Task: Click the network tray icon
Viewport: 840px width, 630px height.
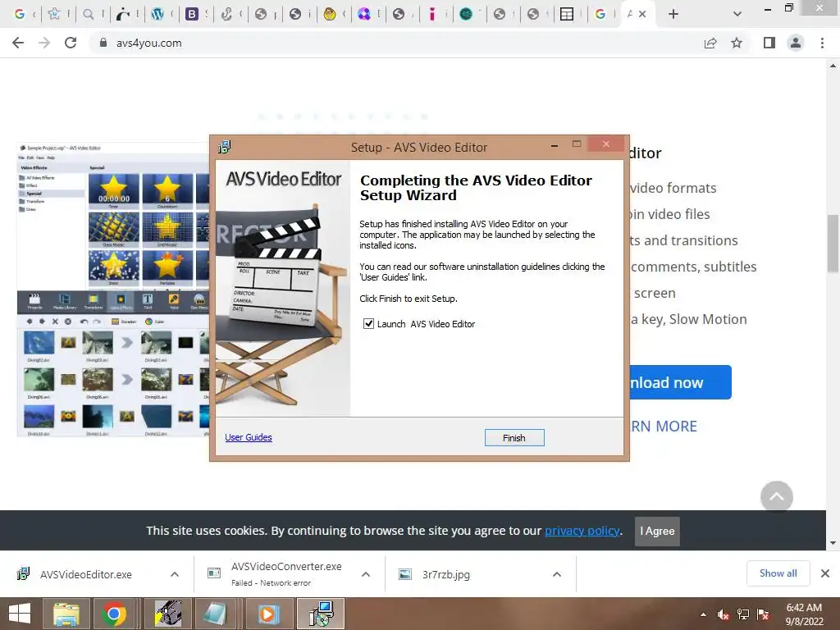Action: pyautogui.click(x=743, y=614)
